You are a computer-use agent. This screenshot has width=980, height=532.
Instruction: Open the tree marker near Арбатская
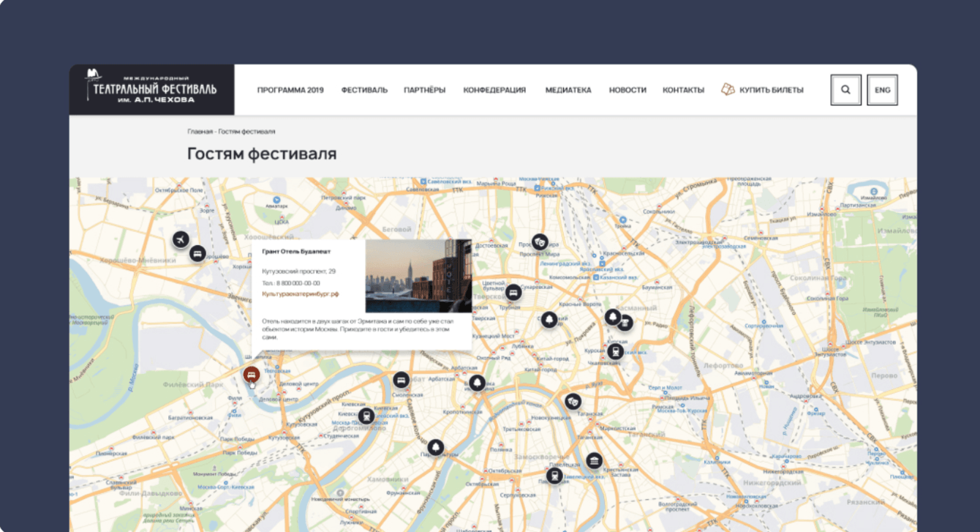[x=478, y=383]
